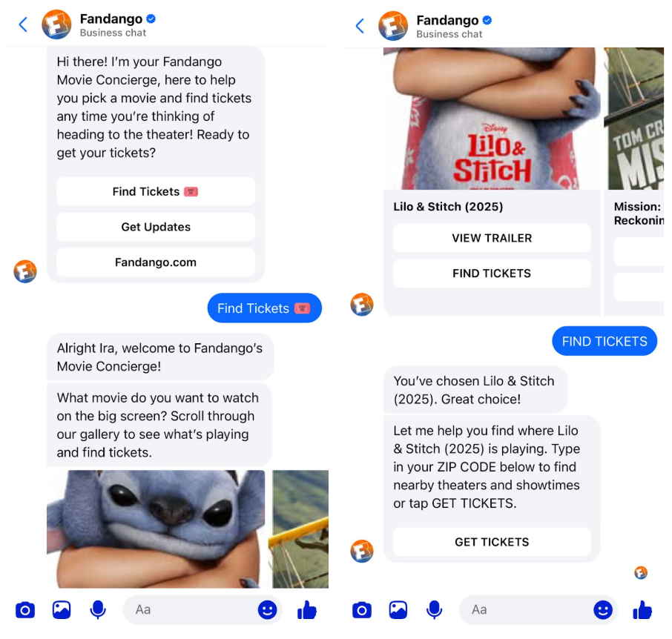Send thumbs-up like in right chat
672x639 pixels.
click(x=642, y=610)
